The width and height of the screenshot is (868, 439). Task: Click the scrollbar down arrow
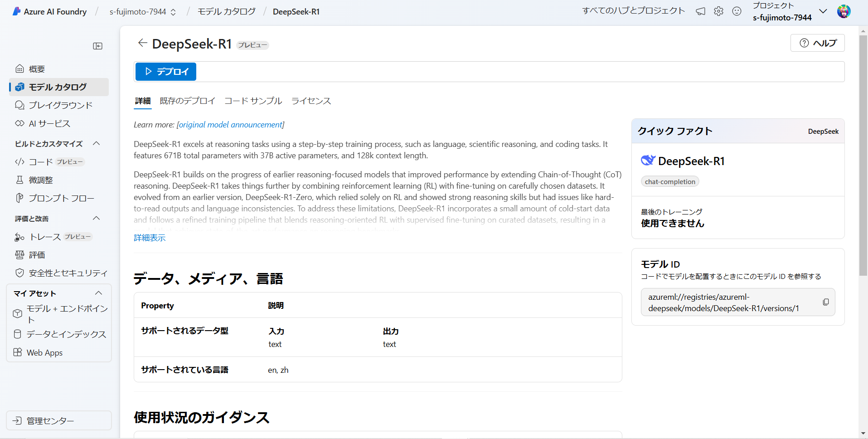point(863,434)
